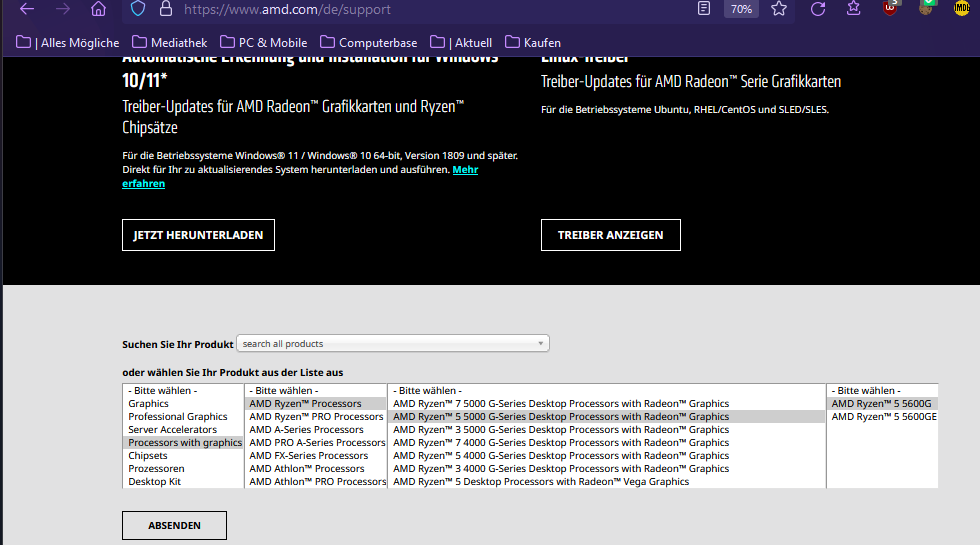Image resolution: width=980 pixels, height=545 pixels.
Task: Select Ryzen 5 5000 G-Series Desktop Processors
Action: pos(607,417)
